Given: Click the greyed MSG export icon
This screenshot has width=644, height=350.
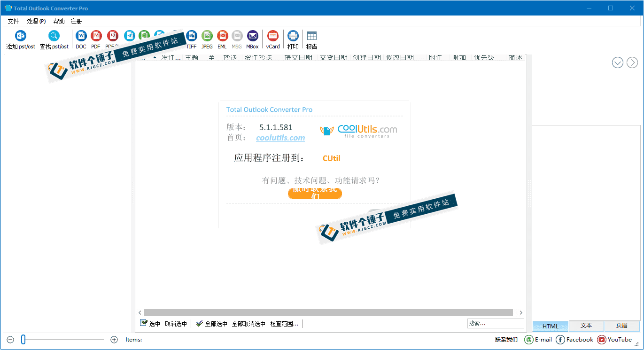Looking at the screenshot, I should 237,36.
